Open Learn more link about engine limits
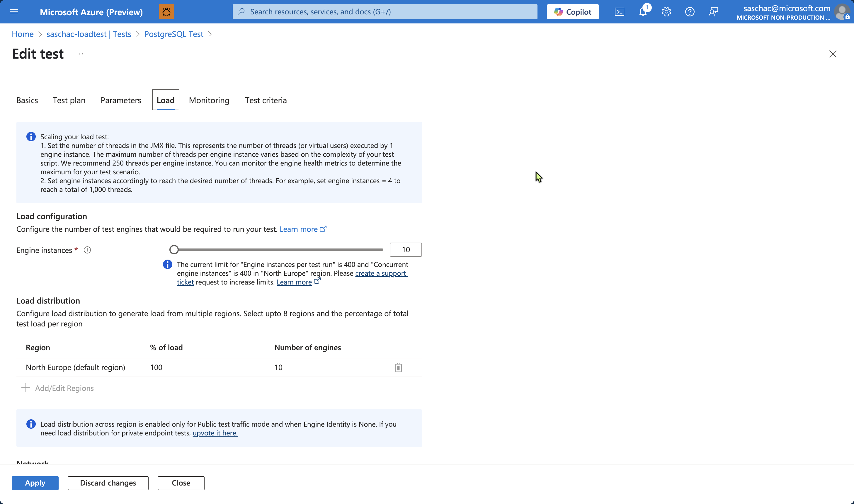The width and height of the screenshot is (854, 504). point(294,282)
